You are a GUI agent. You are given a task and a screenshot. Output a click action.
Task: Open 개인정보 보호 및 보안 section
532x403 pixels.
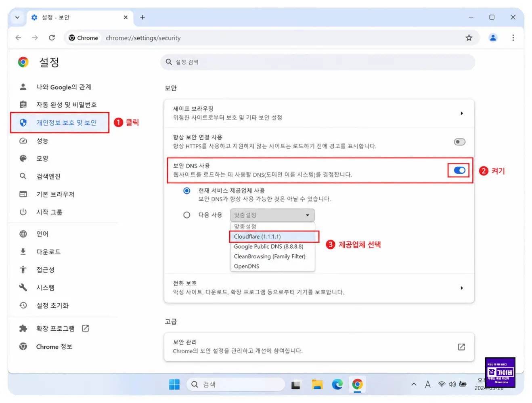coord(60,122)
